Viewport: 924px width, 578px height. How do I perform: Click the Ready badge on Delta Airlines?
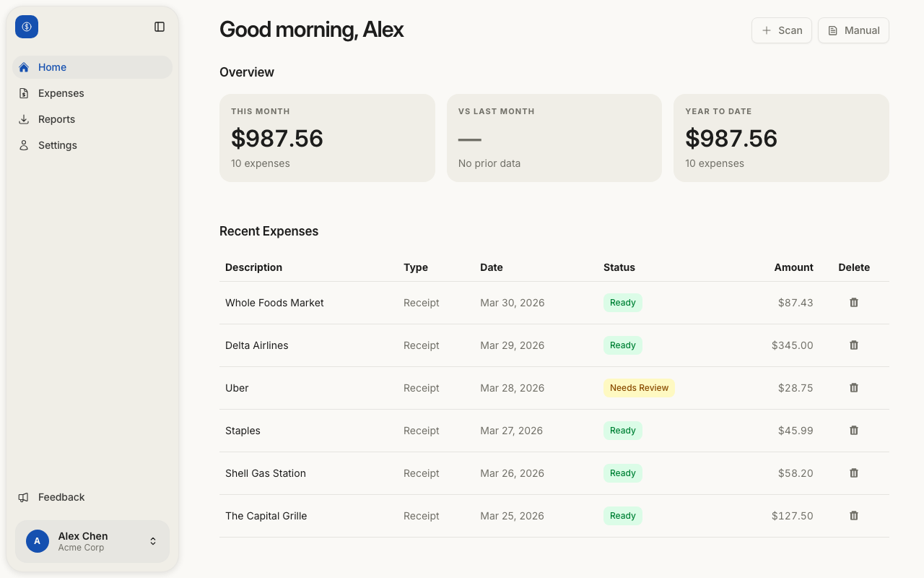622,345
